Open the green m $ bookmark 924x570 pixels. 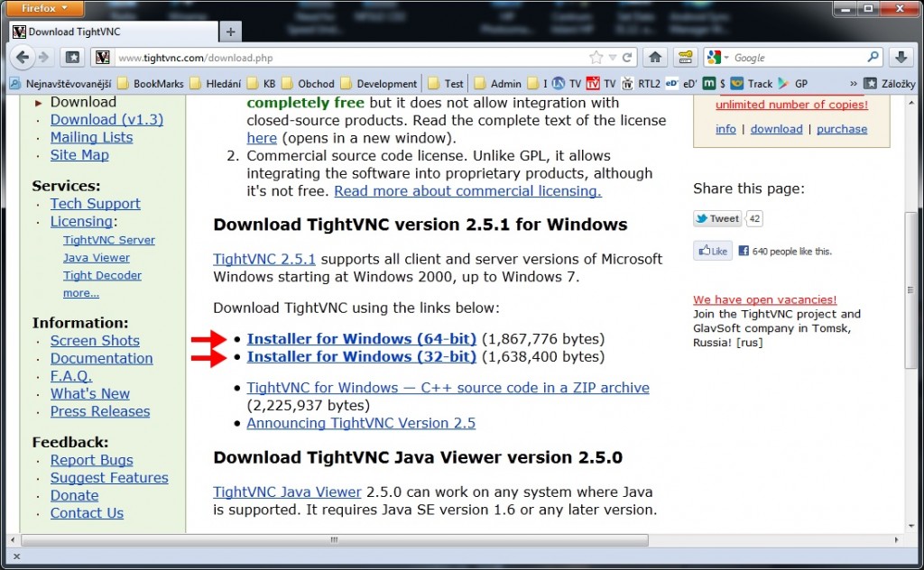[715, 84]
